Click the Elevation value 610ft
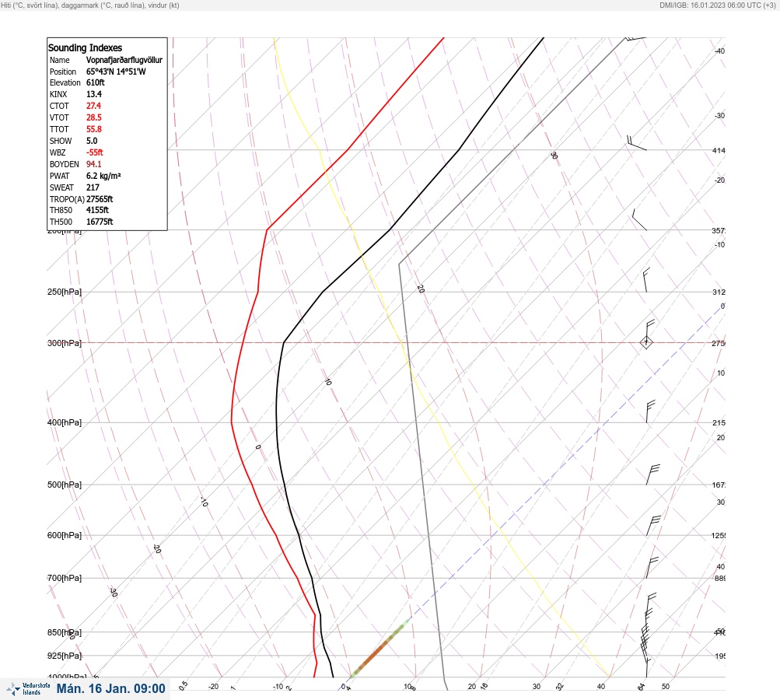780x700 pixels. click(x=96, y=82)
